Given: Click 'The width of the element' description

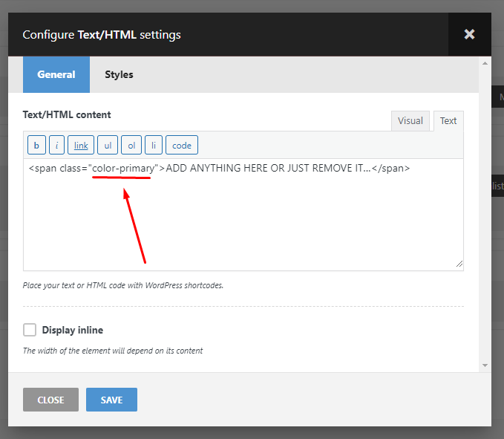Looking at the screenshot, I should [x=113, y=351].
